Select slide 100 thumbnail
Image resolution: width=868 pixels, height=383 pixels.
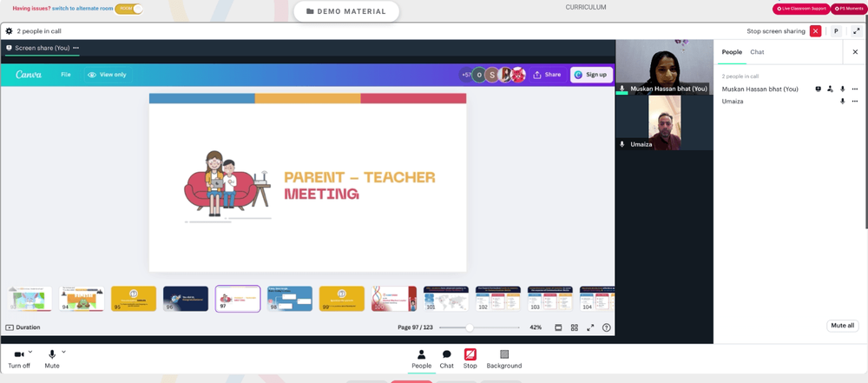point(394,299)
